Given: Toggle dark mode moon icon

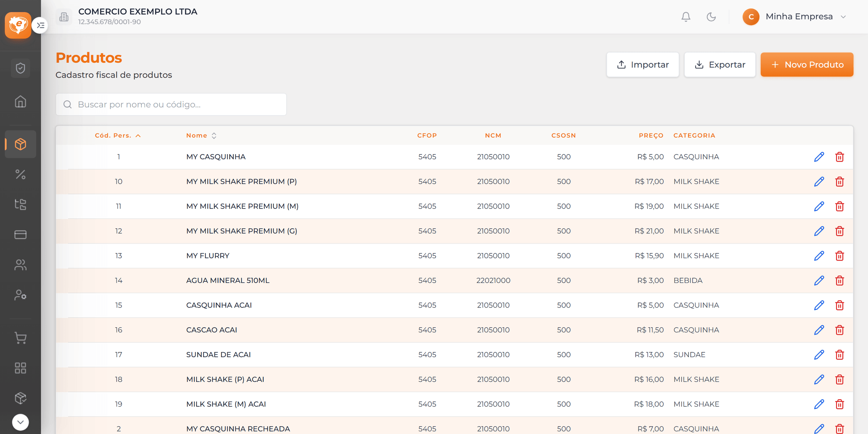Looking at the screenshot, I should (x=711, y=17).
